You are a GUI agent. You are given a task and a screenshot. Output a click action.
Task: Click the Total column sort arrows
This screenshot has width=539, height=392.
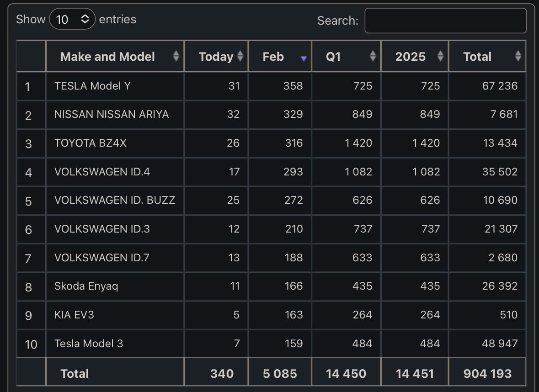point(518,56)
